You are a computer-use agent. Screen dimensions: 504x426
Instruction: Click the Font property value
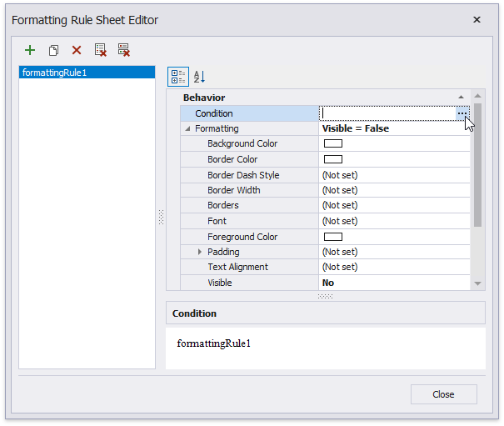pyautogui.click(x=392, y=221)
